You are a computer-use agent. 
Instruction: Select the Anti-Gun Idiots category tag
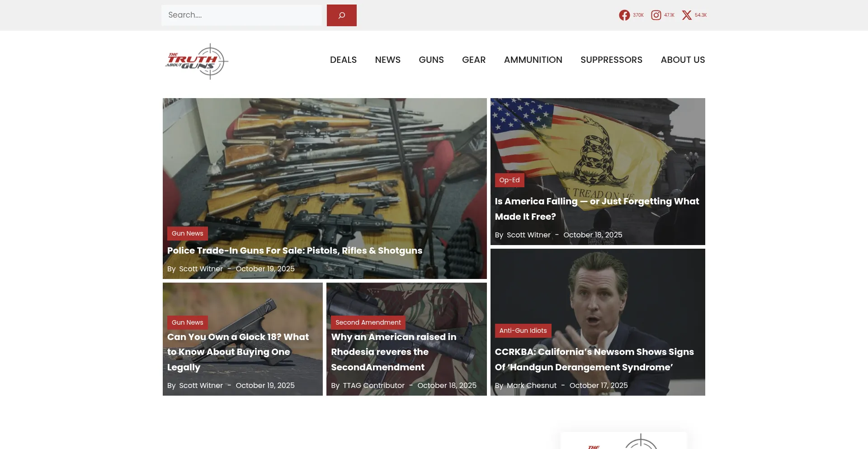click(x=523, y=331)
